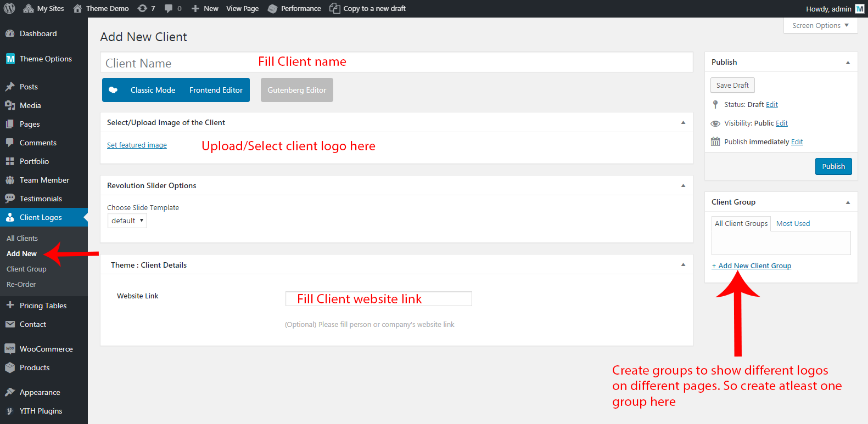Click the Copy to a new draft icon
This screenshot has height=424, width=868.
(334, 8)
